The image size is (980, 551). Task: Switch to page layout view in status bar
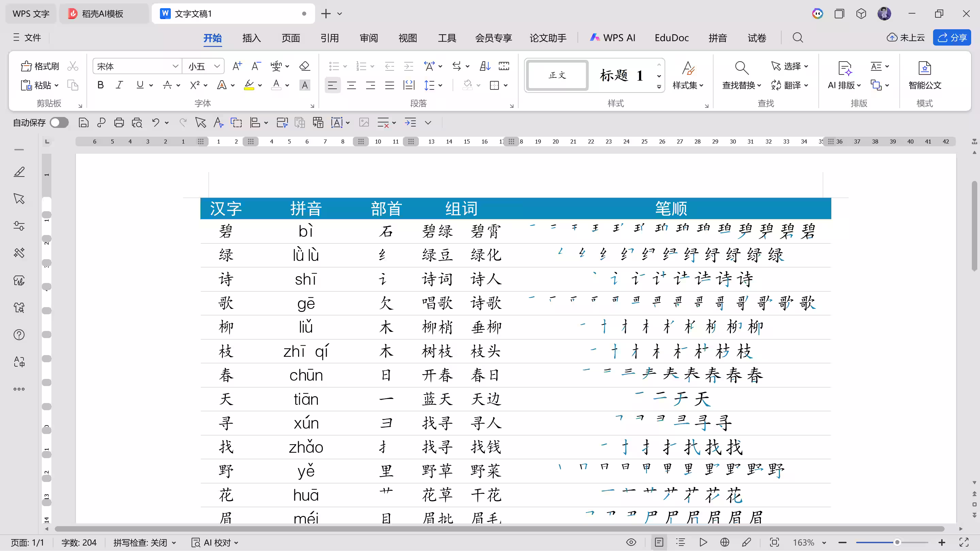tap(659, 542)
